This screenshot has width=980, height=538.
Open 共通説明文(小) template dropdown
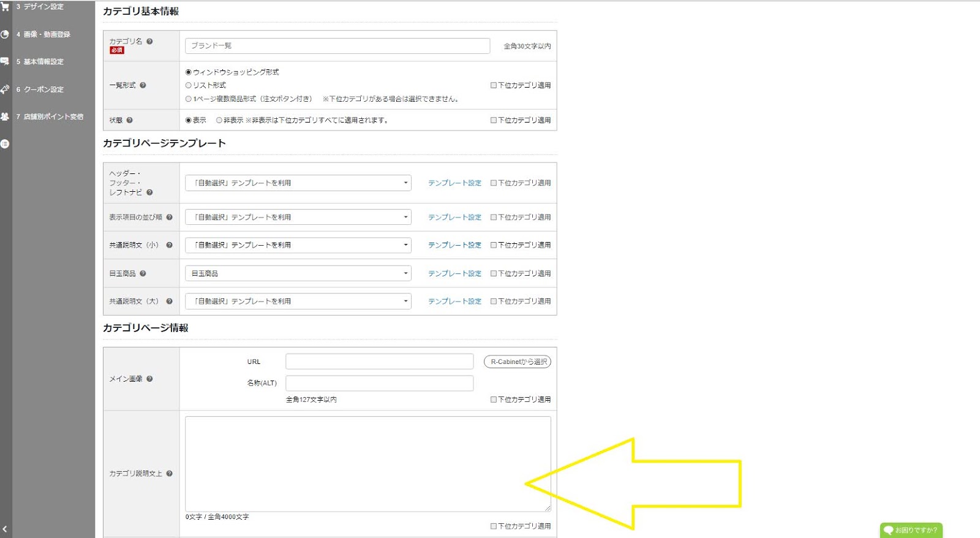[x=298, y=245]
